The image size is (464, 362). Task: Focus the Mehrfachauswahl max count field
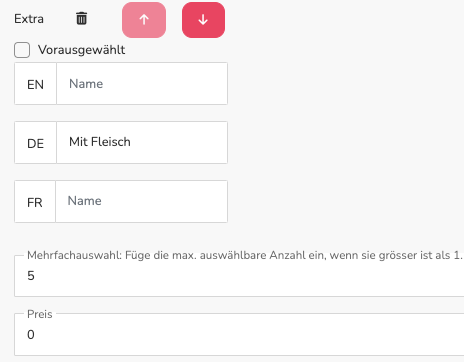pyautogui.click(x=239, y=276)
